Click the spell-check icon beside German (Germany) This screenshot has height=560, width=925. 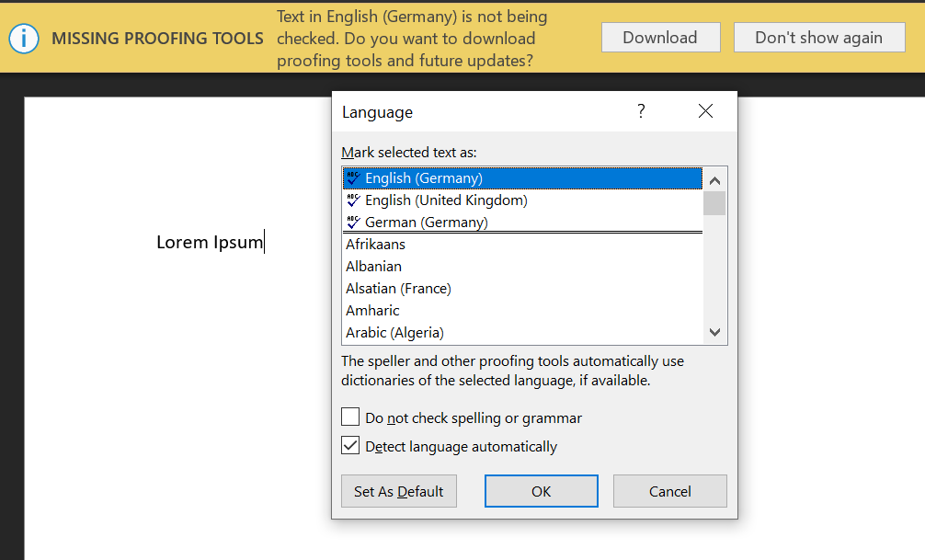(x=353, y=222)
